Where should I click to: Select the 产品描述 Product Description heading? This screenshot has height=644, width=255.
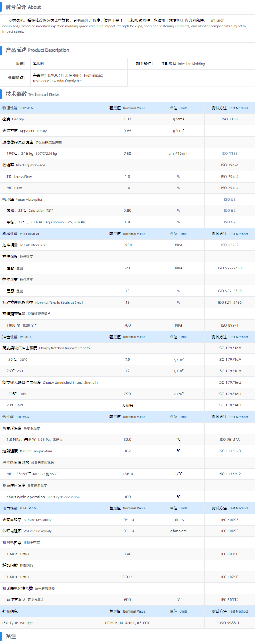[x=37, y=50]
